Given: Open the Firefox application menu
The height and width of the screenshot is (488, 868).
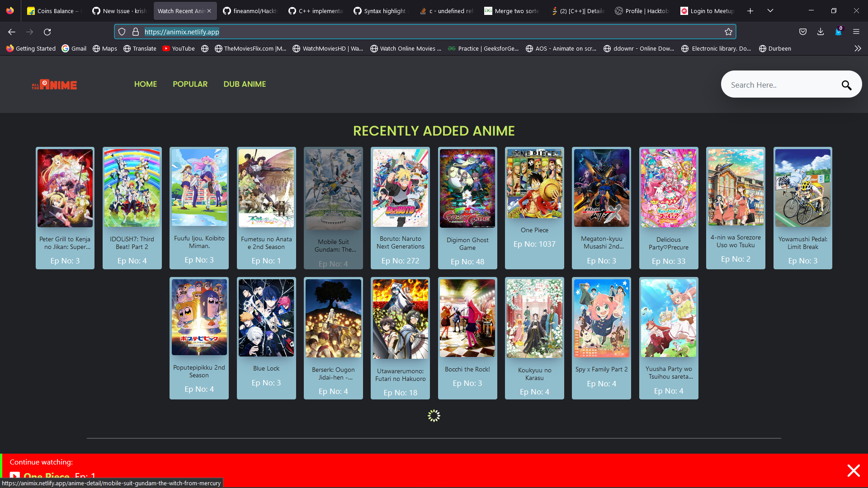Looking at the screenshot, I should tap(856, 32).
